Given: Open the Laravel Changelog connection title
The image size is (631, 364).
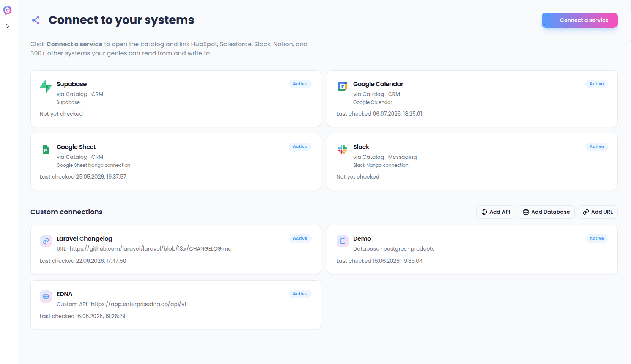Looking at the screenshot, I should [x=84, y=239].
